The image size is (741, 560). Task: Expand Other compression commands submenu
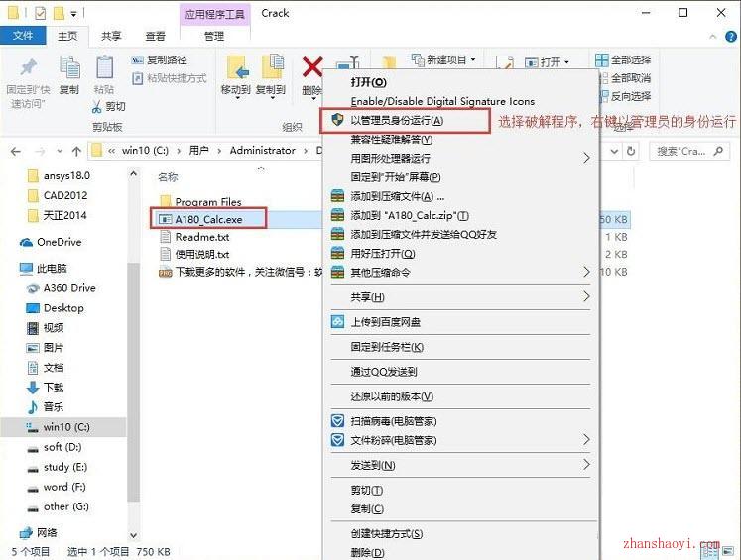click(460, 272)
